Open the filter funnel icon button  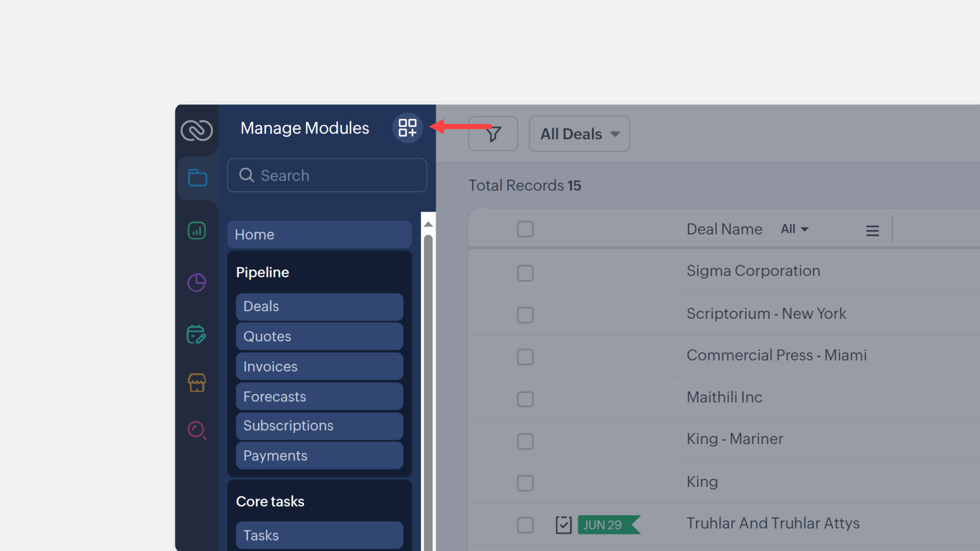click(x=493, y=134)
